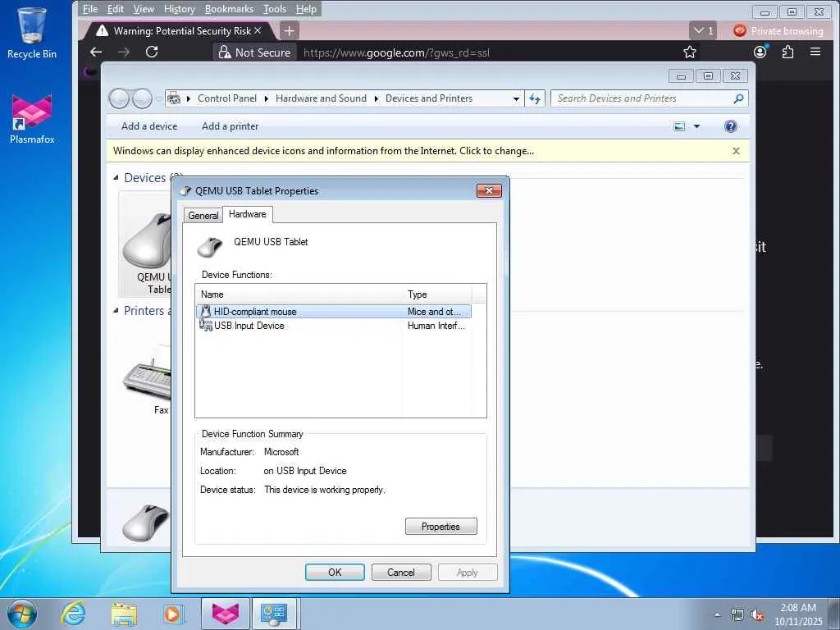Open the View menu
840x630 pixels.
click(x=144, y=9)
